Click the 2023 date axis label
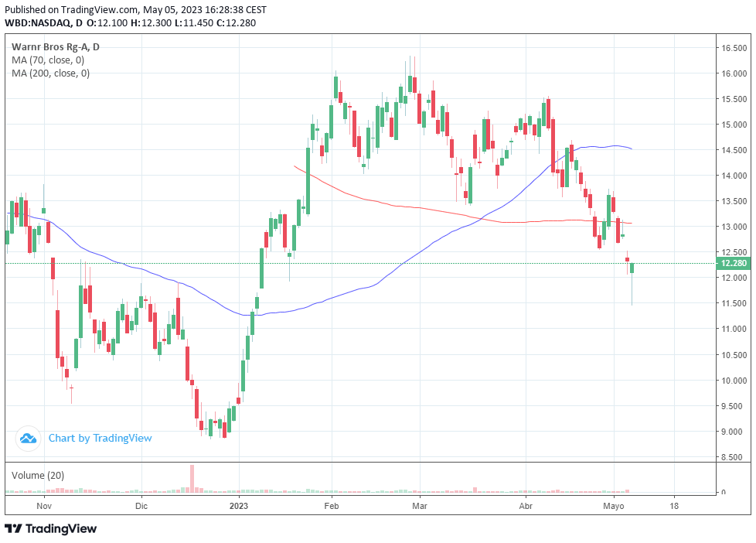This screenshot has width=756, height=543. [x=239, y=506]
